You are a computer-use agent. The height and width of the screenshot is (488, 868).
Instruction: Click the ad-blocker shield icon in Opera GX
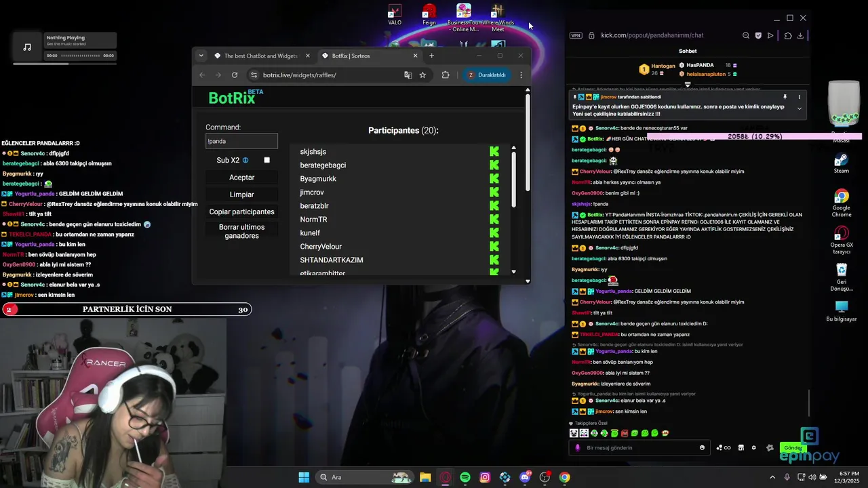coord(758,35)
